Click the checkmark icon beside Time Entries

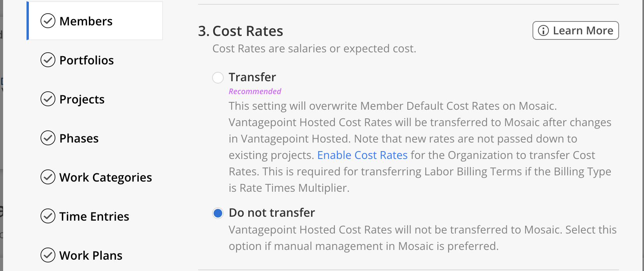pyautogui.click(x=48, y=216)
